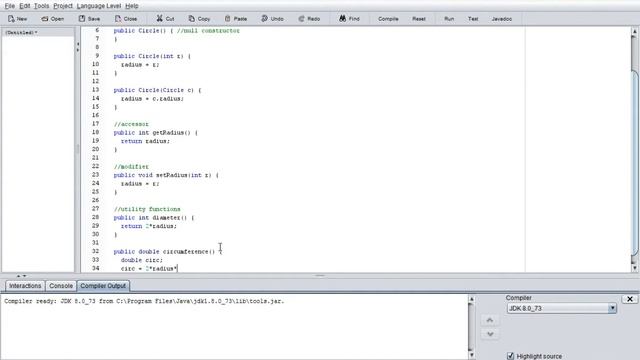Open the Edit menu
This screenshot has width=640, height=360.
[x=25, y=6]
